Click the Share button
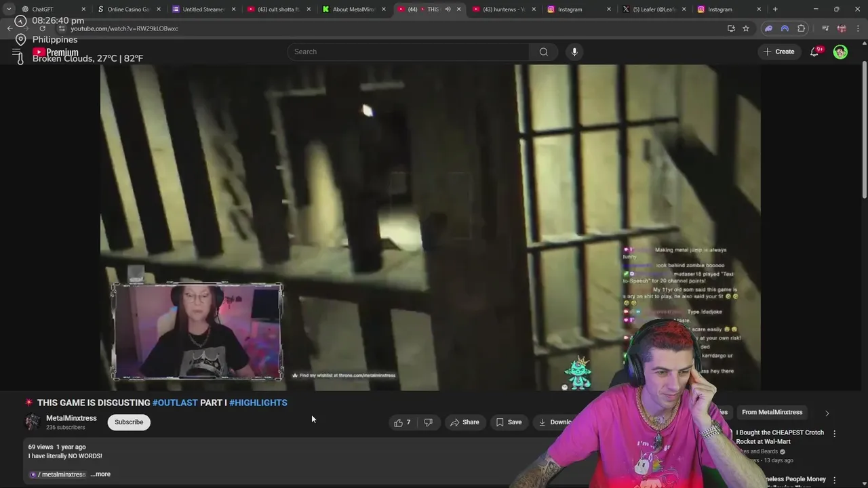 465,422
